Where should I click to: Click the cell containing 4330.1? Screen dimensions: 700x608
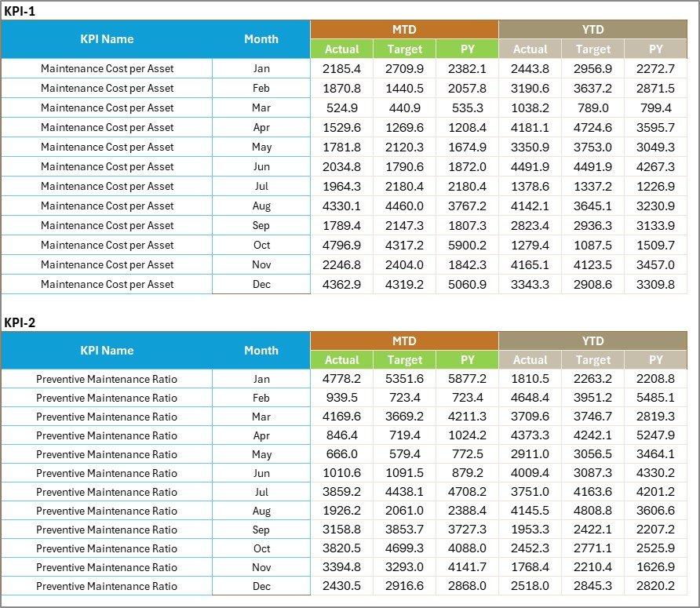(x=341, y=206)
